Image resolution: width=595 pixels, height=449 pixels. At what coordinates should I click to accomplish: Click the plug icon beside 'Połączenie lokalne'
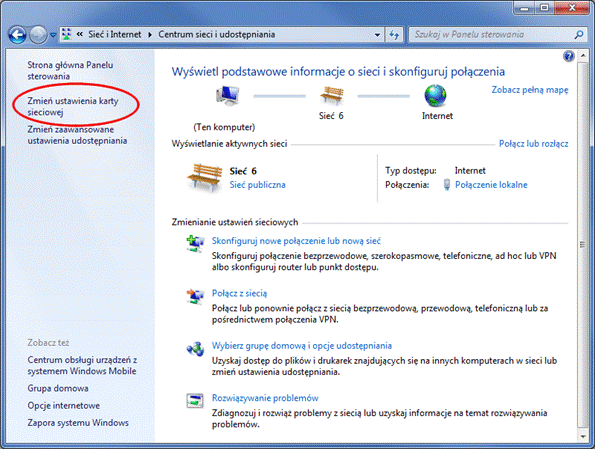click(447, 184)
